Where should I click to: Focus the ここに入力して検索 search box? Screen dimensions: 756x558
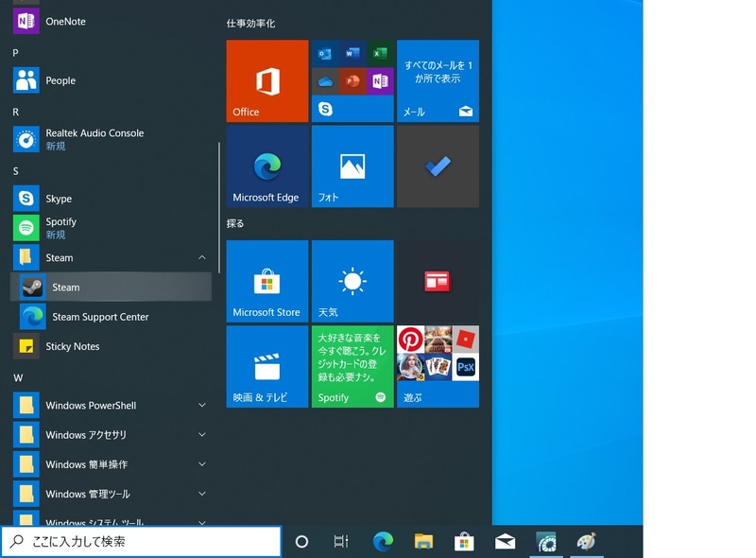coord(141,542)
